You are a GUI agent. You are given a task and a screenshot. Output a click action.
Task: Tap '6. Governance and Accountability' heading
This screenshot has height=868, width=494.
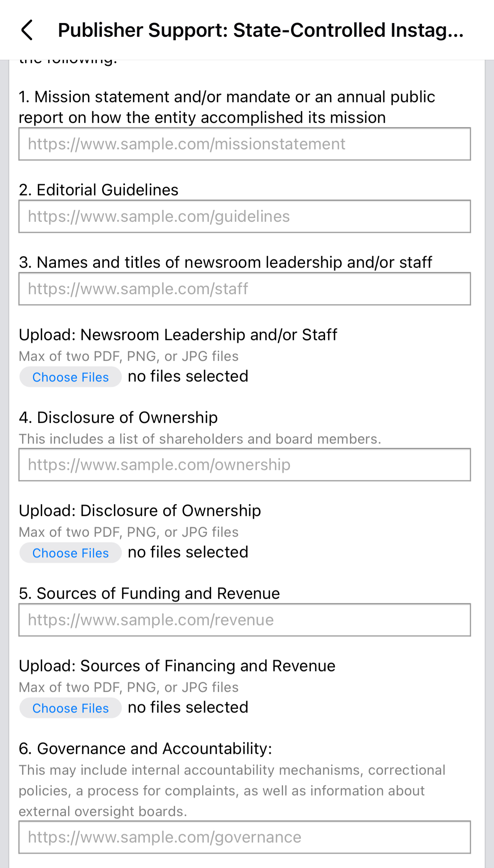point(146,748)
